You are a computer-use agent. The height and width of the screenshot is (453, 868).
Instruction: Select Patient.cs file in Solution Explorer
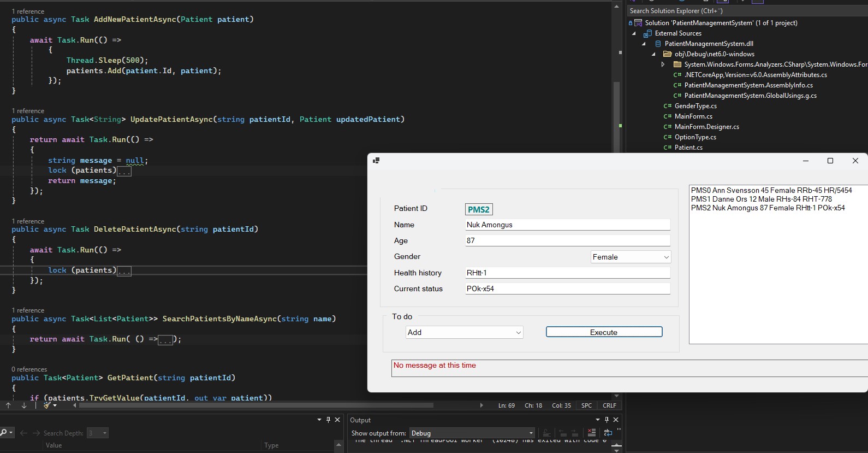click(688, 148)
